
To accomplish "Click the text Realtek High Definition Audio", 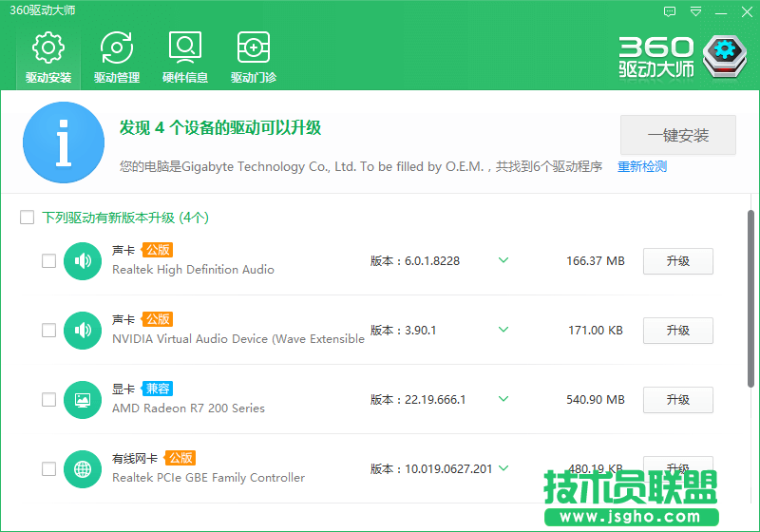I will 194,270.
